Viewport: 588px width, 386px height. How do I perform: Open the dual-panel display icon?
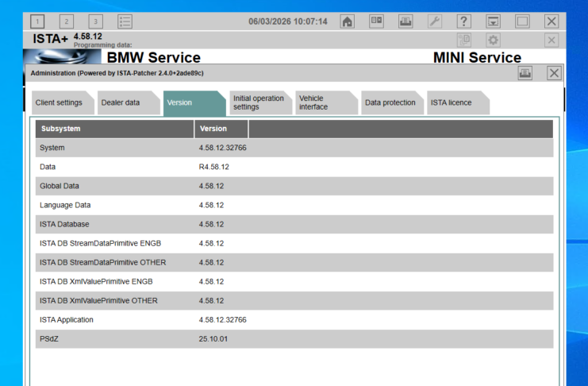point(376,21)
